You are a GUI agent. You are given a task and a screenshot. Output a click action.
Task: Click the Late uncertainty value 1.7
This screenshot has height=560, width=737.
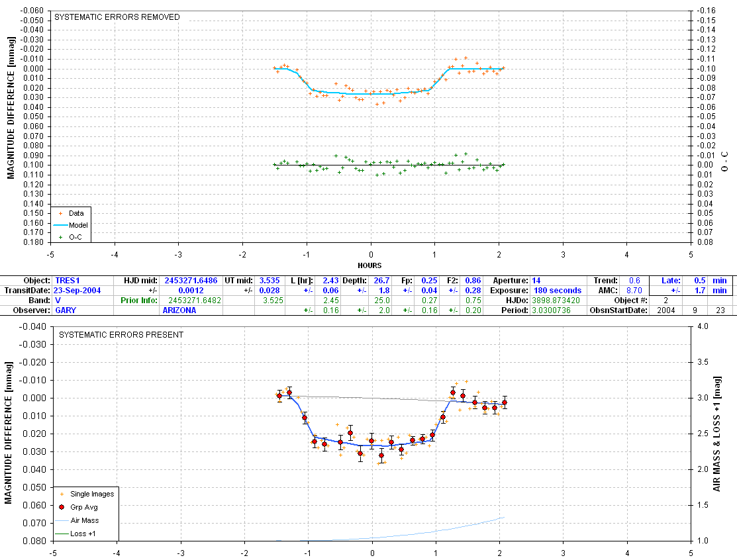699,291
